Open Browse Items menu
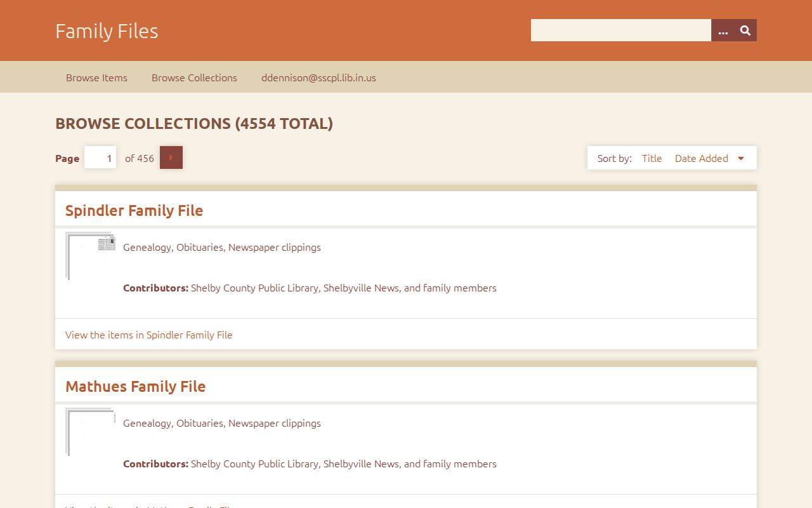 96,77
